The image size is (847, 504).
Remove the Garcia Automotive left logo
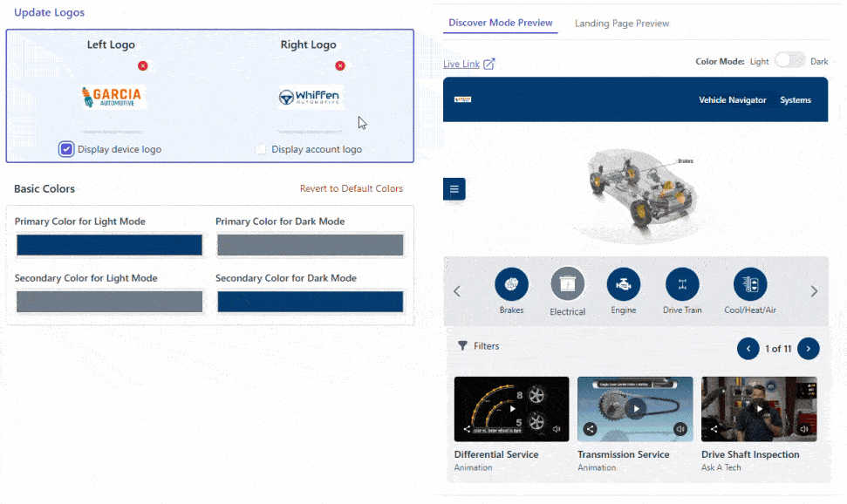[x=143, y=66]
